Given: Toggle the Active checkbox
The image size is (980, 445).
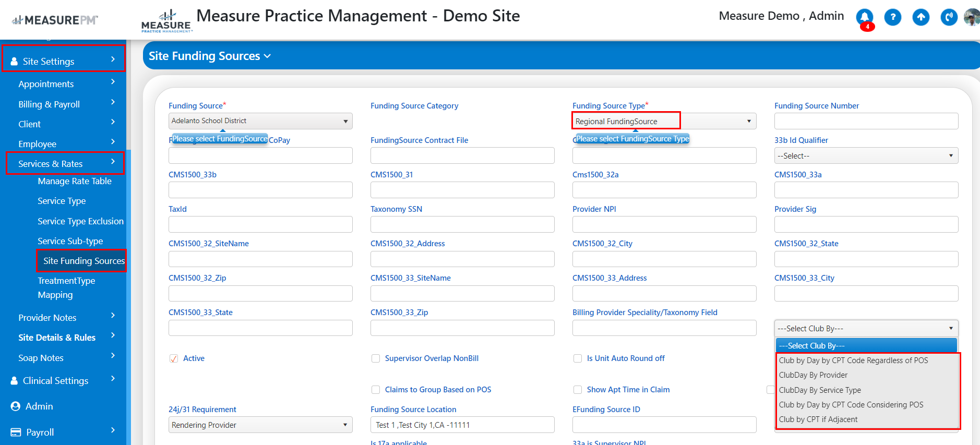Looking at the screenshot, I should 174,358.
